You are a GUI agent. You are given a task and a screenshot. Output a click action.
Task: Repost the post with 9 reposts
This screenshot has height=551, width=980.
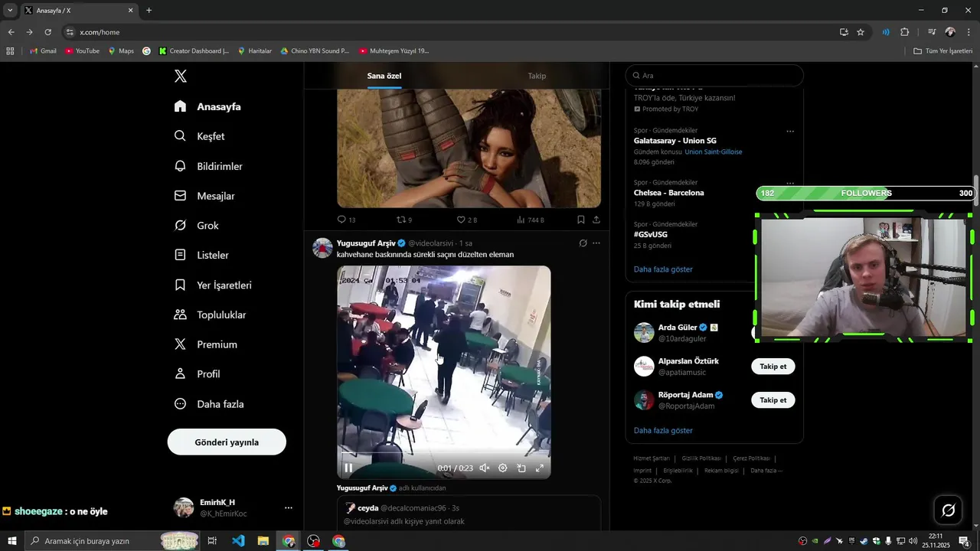point(404,220)
